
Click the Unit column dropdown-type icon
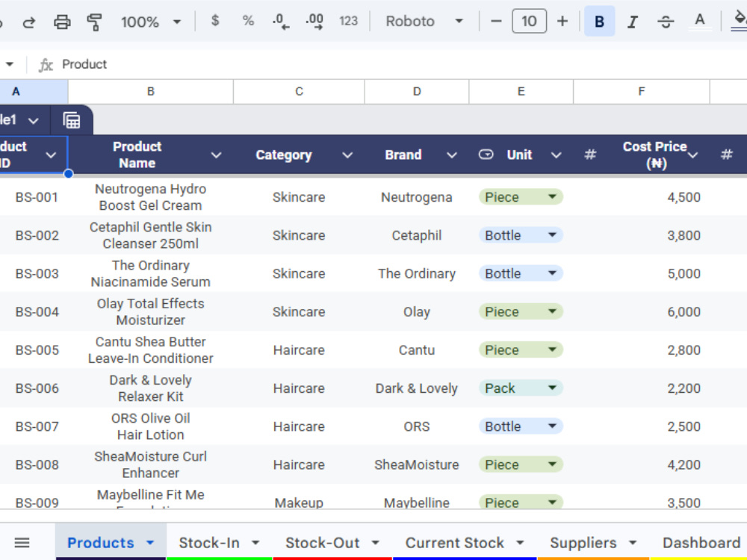point(486,155)
